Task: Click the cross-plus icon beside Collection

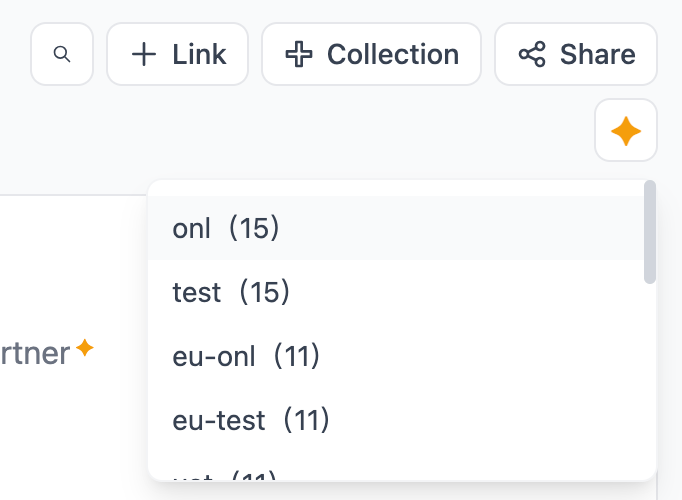Action: pyautogui.click(x=299, y=54)
